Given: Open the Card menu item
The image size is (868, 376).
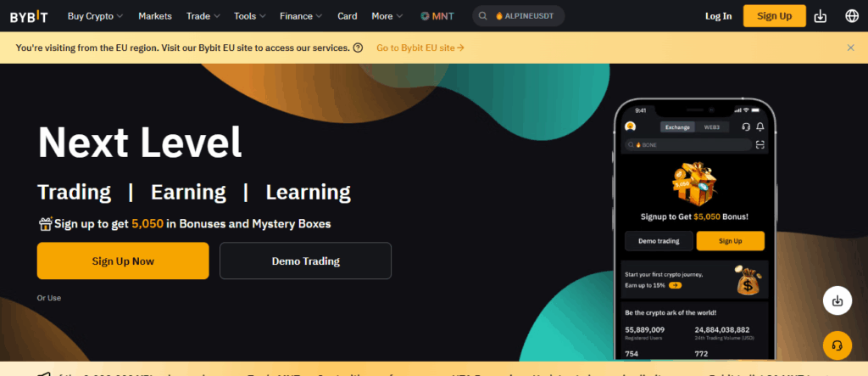Looking at the screenshot, I should point(347,16).
